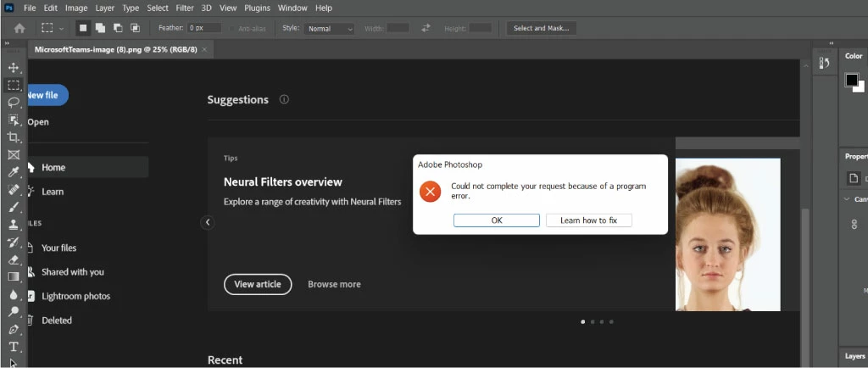Viewport: 868px width, 368px height.
Task: Select the Eraser tool
Action: pyautogui.click(x=14, y=259)
